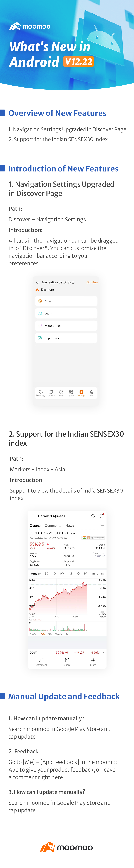
Task: Select the Trade icon in bottom bar
Action: tap(61, 392)
